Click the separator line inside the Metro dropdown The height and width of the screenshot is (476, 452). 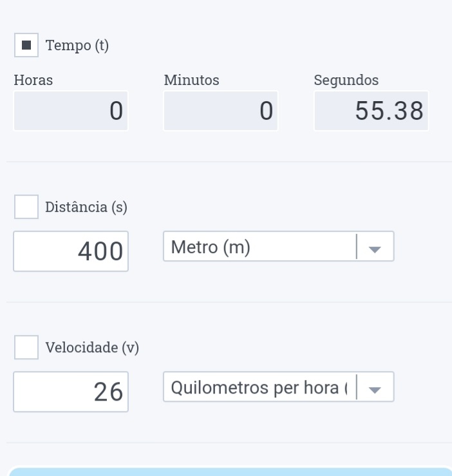click(x=356, y=247)
